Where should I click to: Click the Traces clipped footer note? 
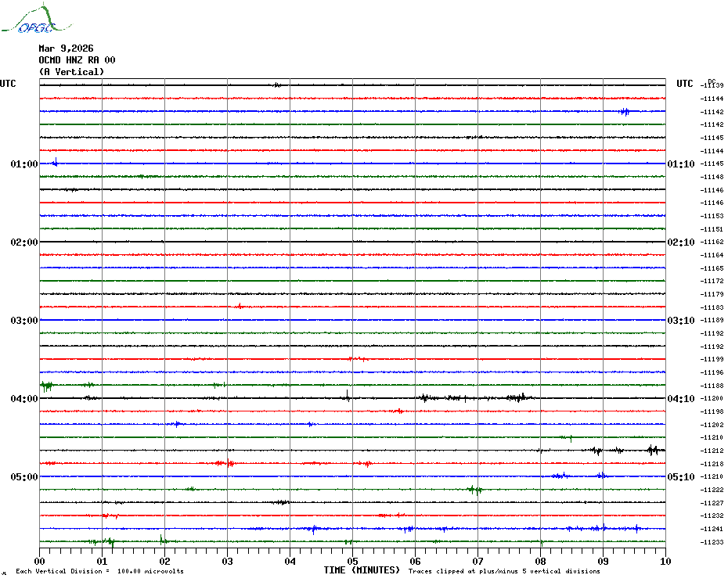(504, 572)
